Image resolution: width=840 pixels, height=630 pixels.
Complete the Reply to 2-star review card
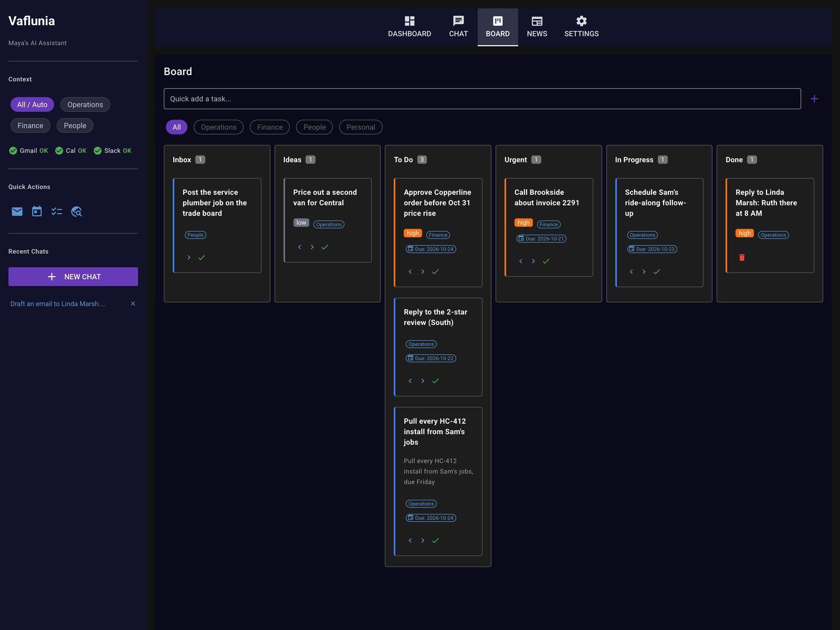(x=435, y=381)
